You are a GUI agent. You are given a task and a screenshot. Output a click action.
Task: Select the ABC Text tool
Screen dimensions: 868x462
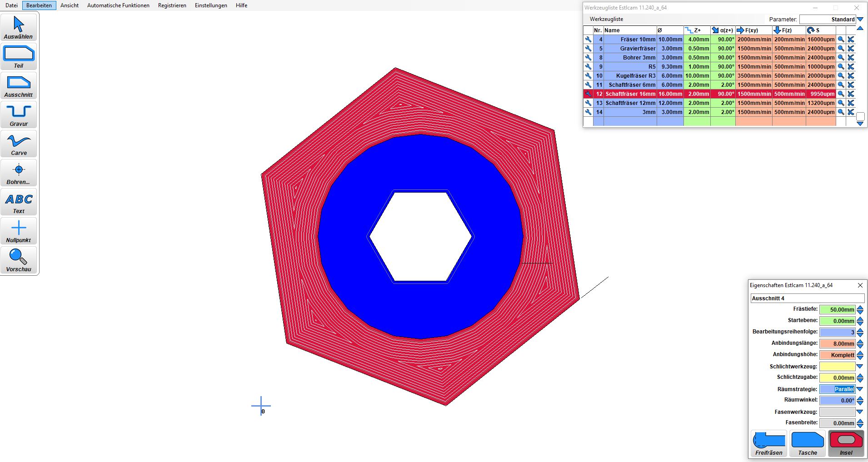click(19, 202)
